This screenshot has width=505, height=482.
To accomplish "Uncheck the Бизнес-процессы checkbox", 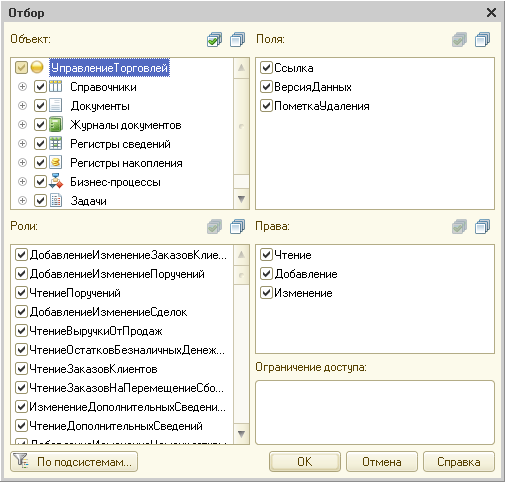I will click(x=40, y=182).
